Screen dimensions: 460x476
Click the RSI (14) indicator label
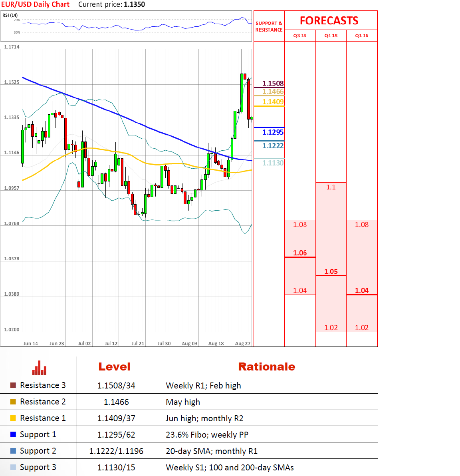[10, 15]
